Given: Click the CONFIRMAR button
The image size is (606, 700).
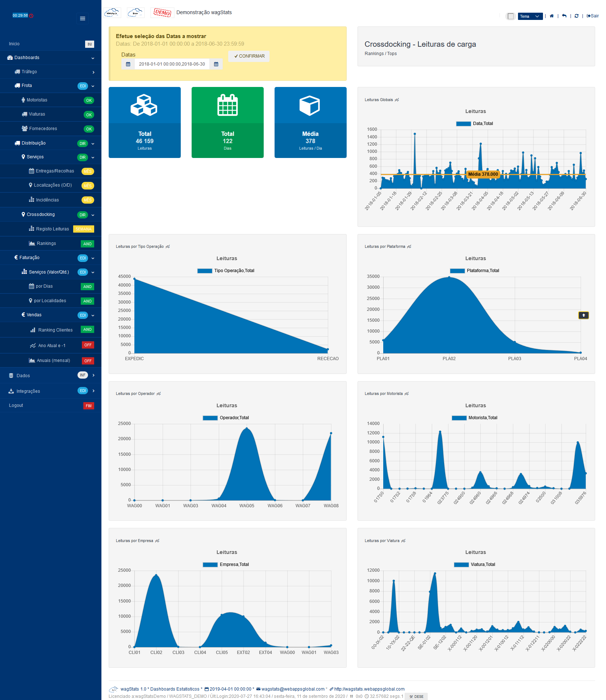Looking at the screenshot, I should point(249,56).
